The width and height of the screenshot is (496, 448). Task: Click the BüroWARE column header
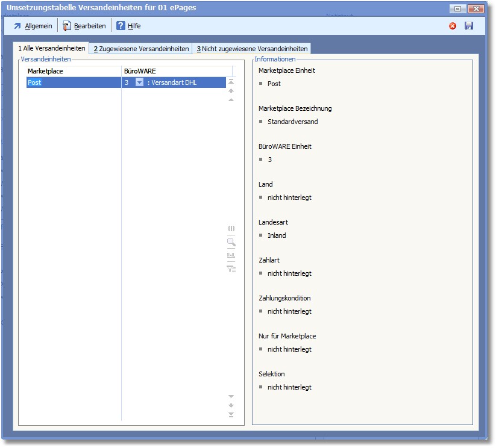(x=175, y=71)
